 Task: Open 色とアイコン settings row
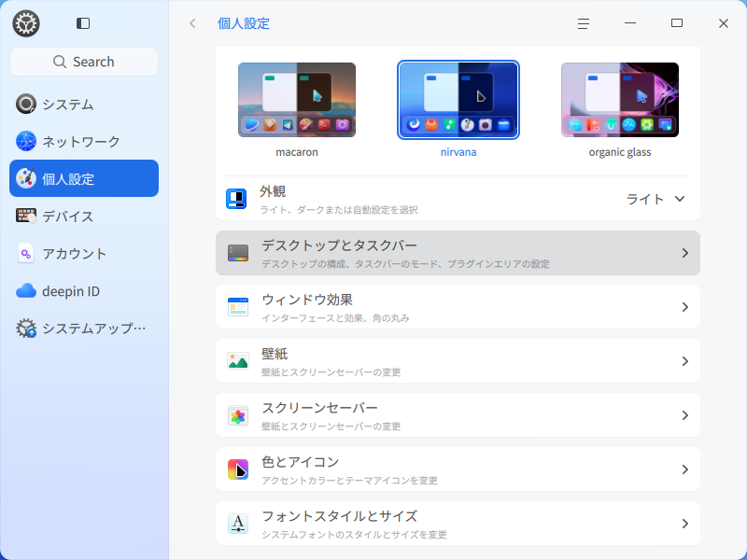(x=458, y=469)
